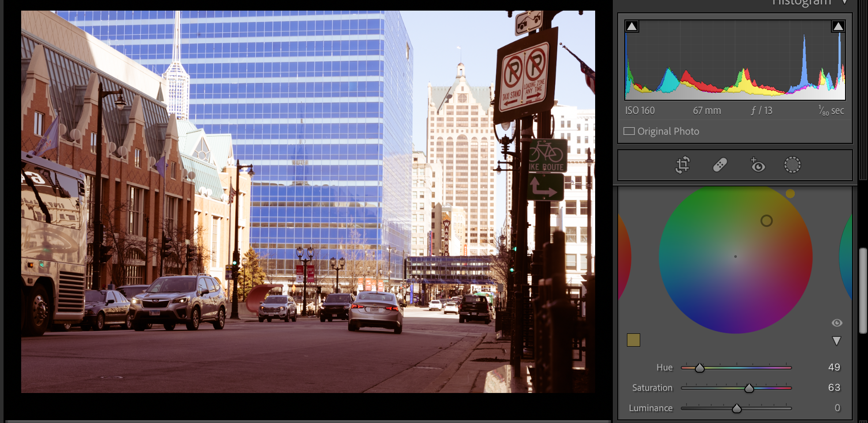
Task: Open the Masking tool
Action: (792, 164)
